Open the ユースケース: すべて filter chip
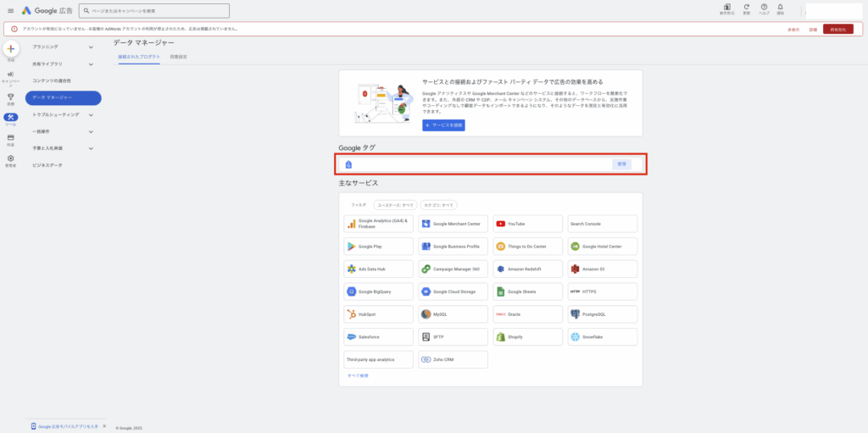The height and width of the screenshot is (433, 868). pyautogui.click(x=395, y=205)
